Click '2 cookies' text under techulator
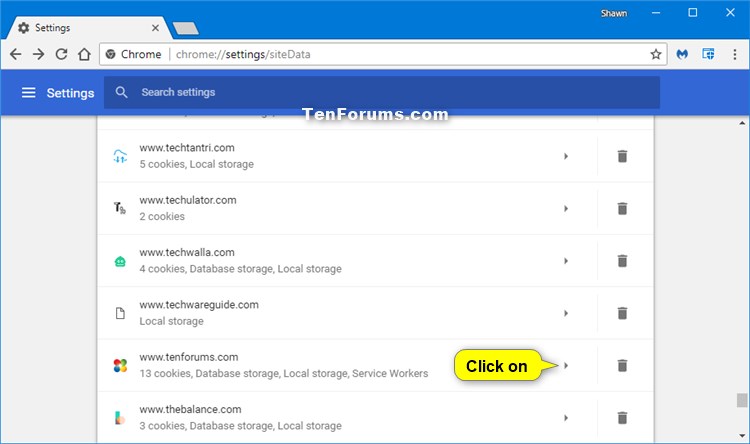 (162, 216)
